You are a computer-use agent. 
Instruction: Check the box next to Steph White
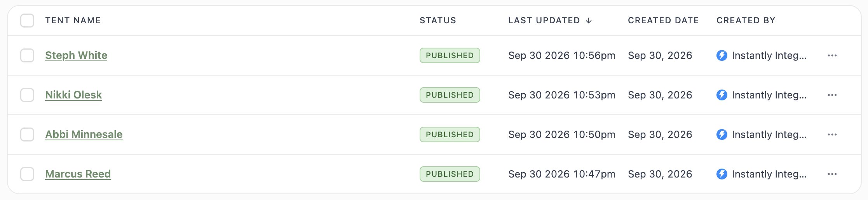click(x=27, y=55)
